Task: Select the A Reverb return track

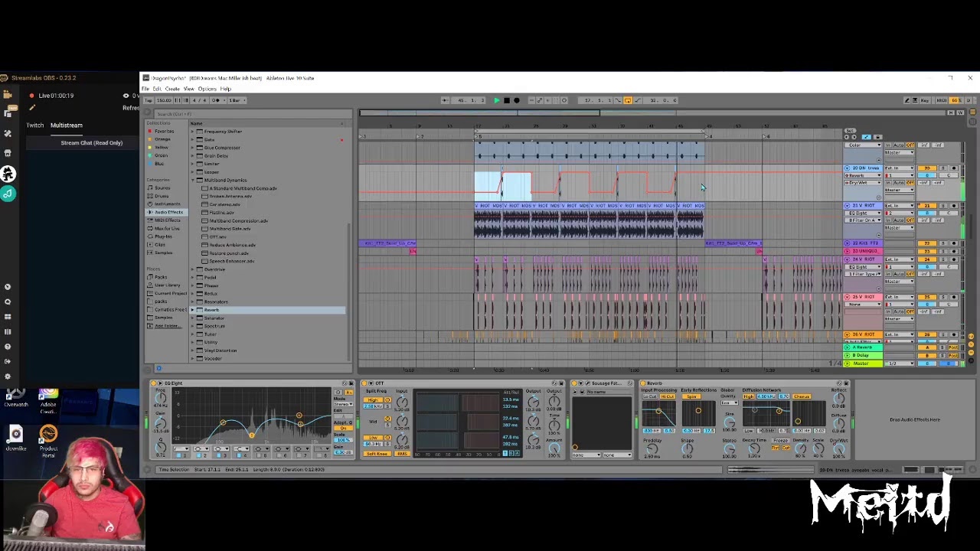Action: click(863, 347)
